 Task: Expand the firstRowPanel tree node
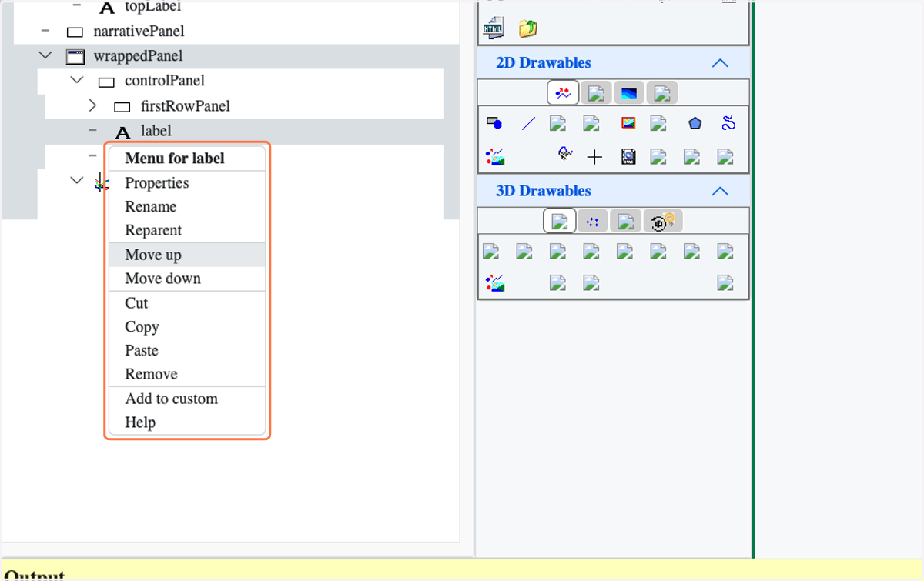tap(92, 105)
